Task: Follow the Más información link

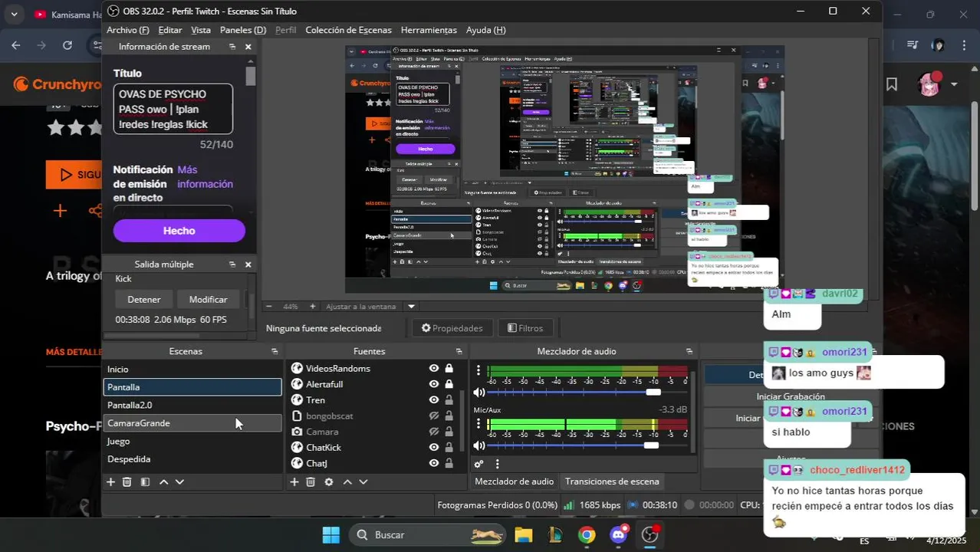Action: pos(205,177)
